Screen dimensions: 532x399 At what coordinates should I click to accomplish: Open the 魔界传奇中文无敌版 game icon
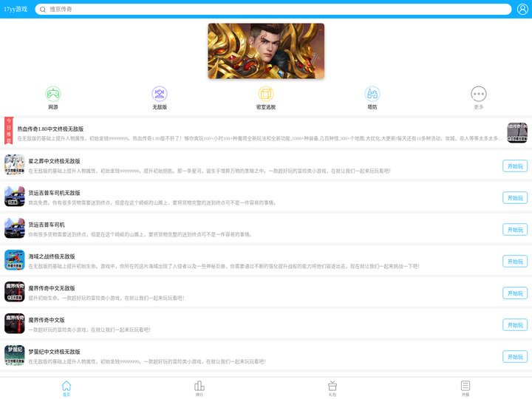click(x=15, y=292)
